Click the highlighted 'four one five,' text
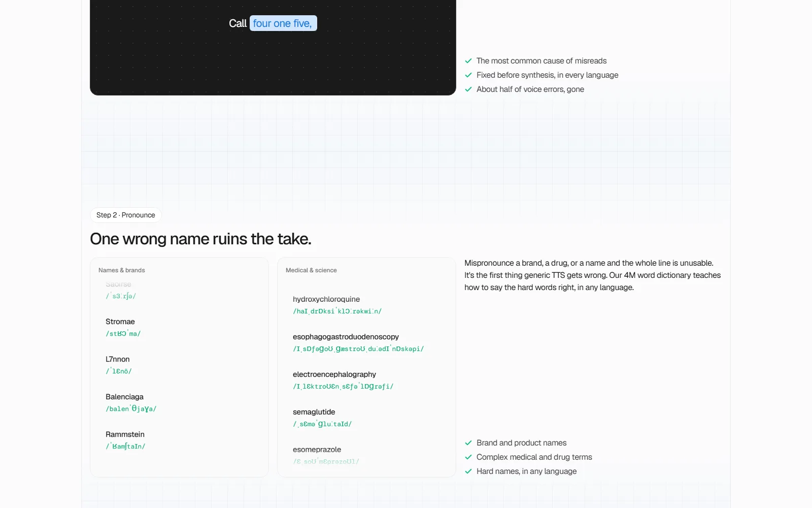812x508 pixels. [x=283, y=23]
